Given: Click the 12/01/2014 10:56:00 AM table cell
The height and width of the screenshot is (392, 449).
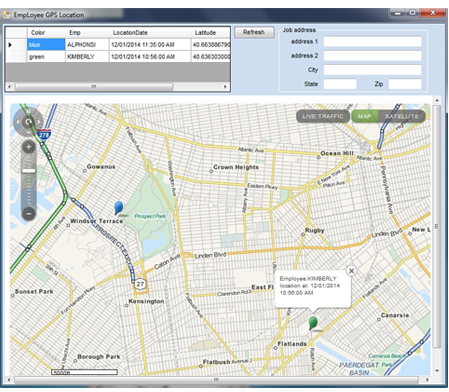Looking at the screenshot, I should point(150,57).
